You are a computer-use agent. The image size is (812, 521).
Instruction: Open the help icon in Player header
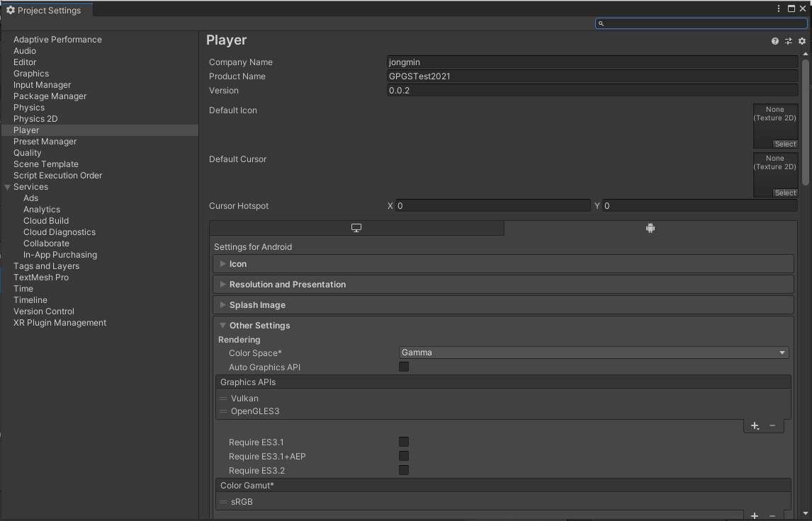coord(774,41)
